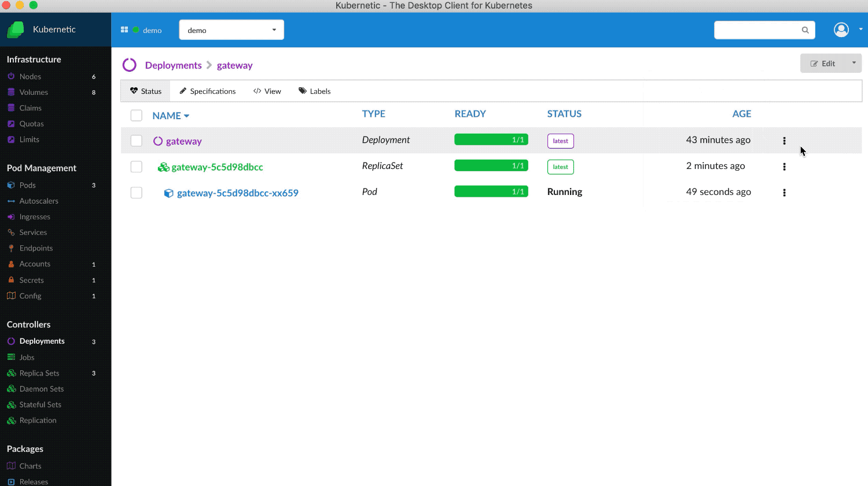The width and height of the screenshot is (868, 486).
Task: Check the select-all checkbox in the header
Action: click(x=136, y=115)
